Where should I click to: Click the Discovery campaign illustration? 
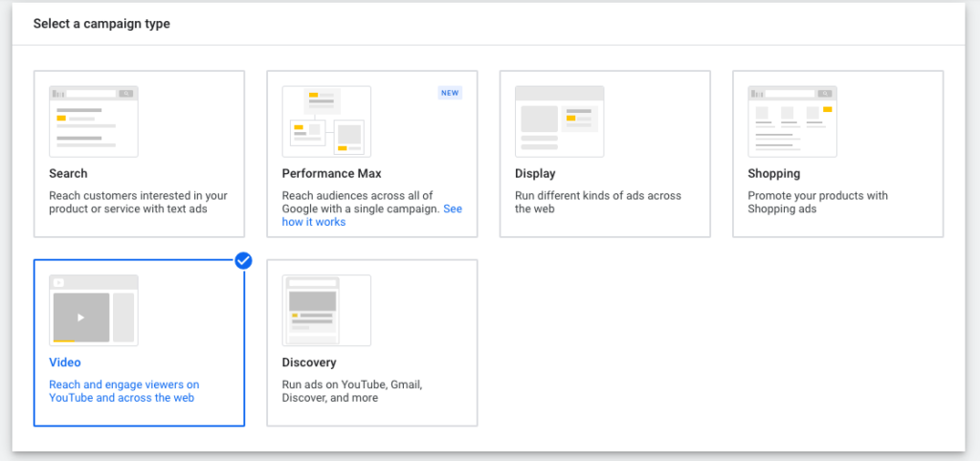point(326,310)
